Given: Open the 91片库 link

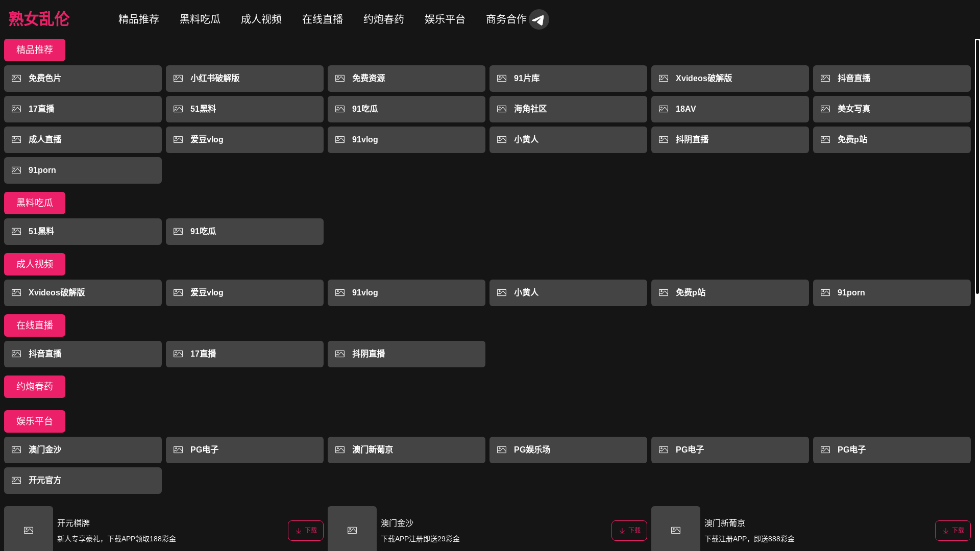Looking at the screenshot, I should click(x=568, y=79).
